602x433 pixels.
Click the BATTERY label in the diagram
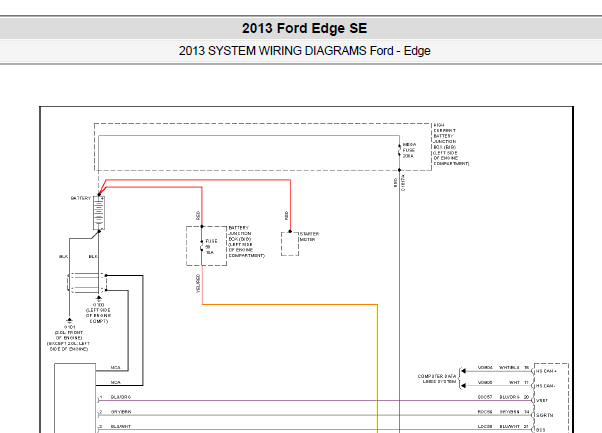pyautogui.click(x=81, y=198)
